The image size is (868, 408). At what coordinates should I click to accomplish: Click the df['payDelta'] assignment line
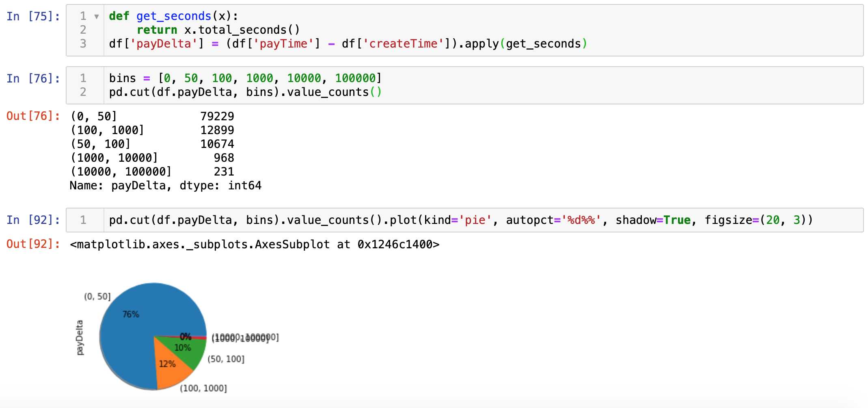click(x=348, y=44)
